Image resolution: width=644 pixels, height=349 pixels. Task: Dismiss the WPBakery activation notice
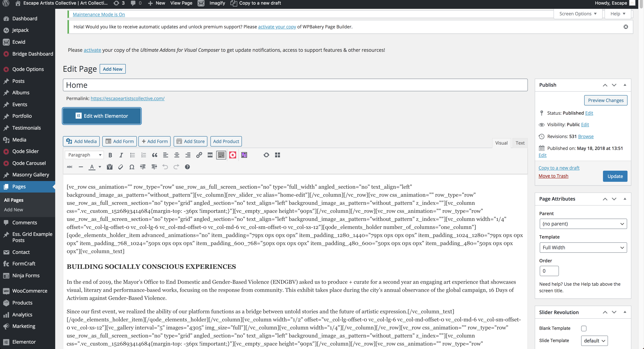(626, 27)
